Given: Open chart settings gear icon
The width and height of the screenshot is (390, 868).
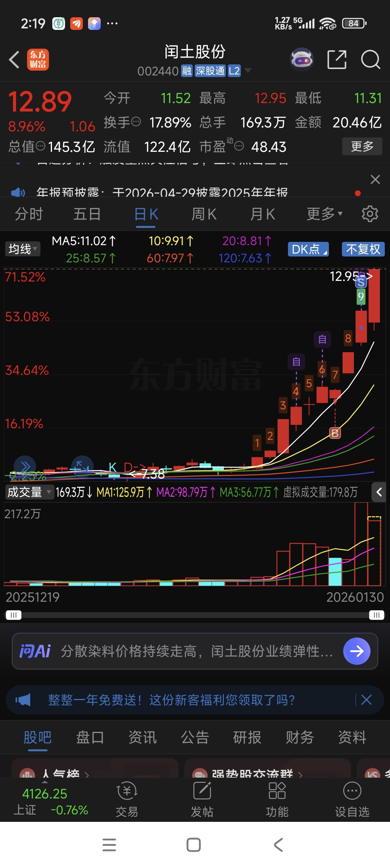Looking at the screenshot, I should (370, 214).
